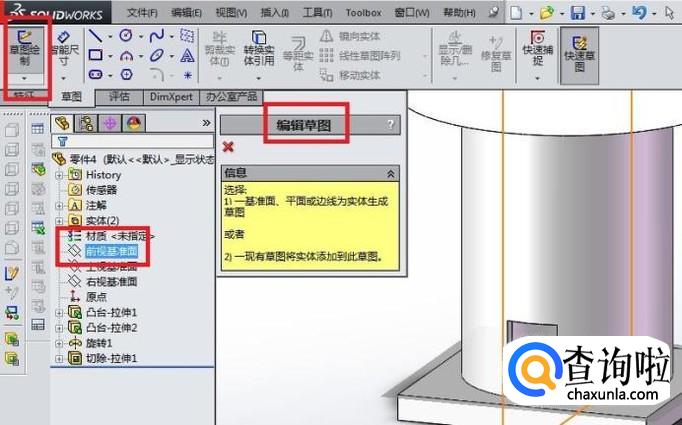Image resolution: width=682 pixels, height=425 pixels.
Task: Open the 窗口(W) menu
Action: coord(411,13)
